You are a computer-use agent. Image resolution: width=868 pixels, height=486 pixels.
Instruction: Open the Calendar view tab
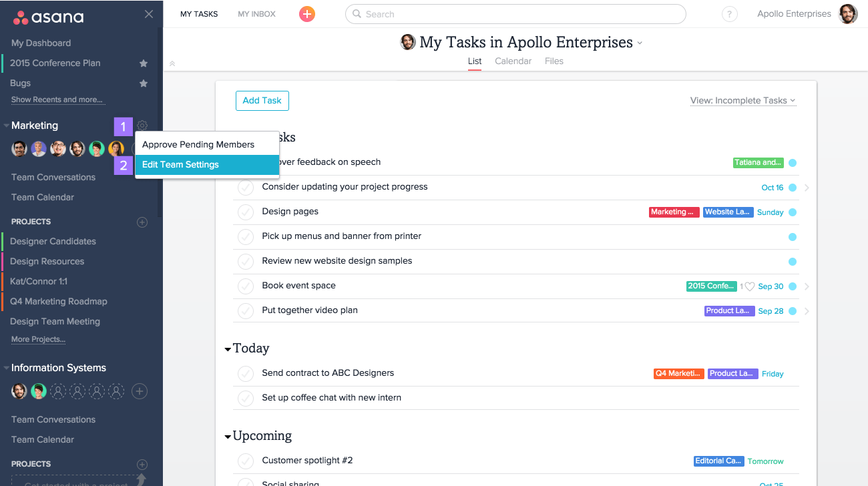[513, 61]
